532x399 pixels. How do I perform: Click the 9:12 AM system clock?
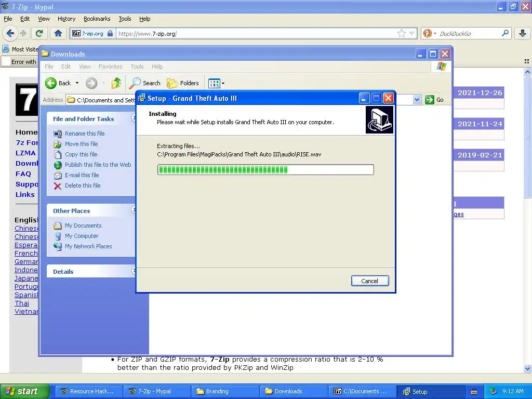click(x=513, y=391)
